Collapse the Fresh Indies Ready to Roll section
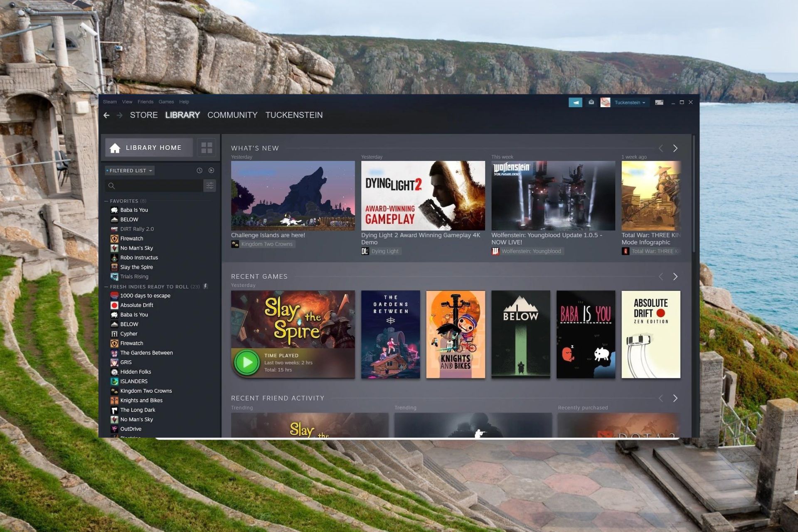Image resolution: width=798 pixels, height=532 pixels. point(106,286)
